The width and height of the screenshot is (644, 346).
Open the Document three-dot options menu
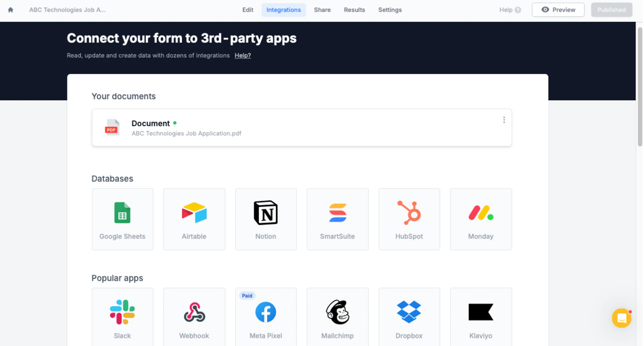click(504, 120)
